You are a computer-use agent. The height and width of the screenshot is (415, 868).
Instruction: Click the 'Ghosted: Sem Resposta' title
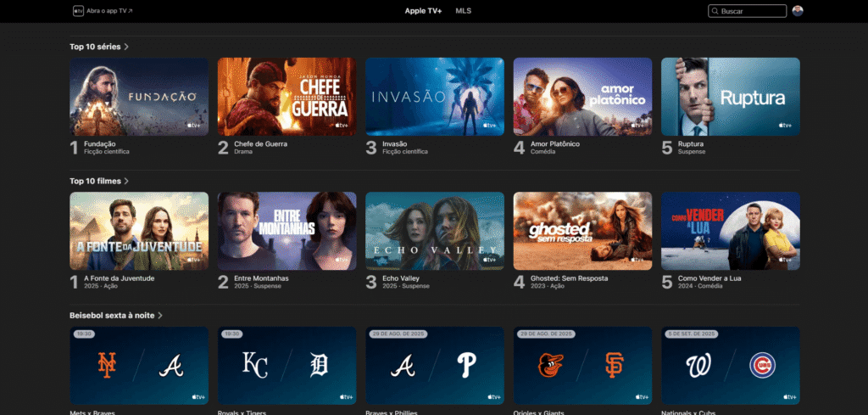(x=569, y=278)
